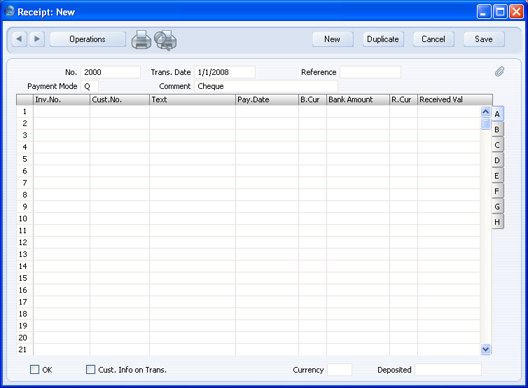Click Cust.No. cell in row 2
The image size is (528, 388).
120,123
